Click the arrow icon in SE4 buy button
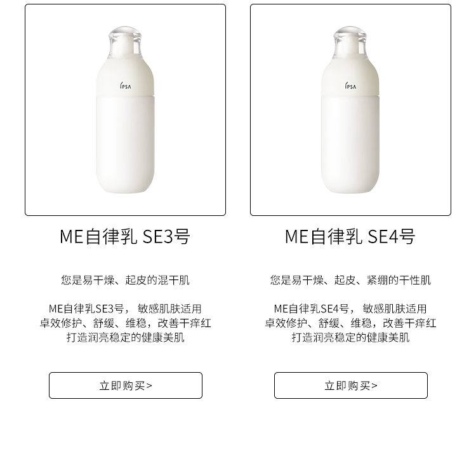476x475 pixels. pos(374,385)
